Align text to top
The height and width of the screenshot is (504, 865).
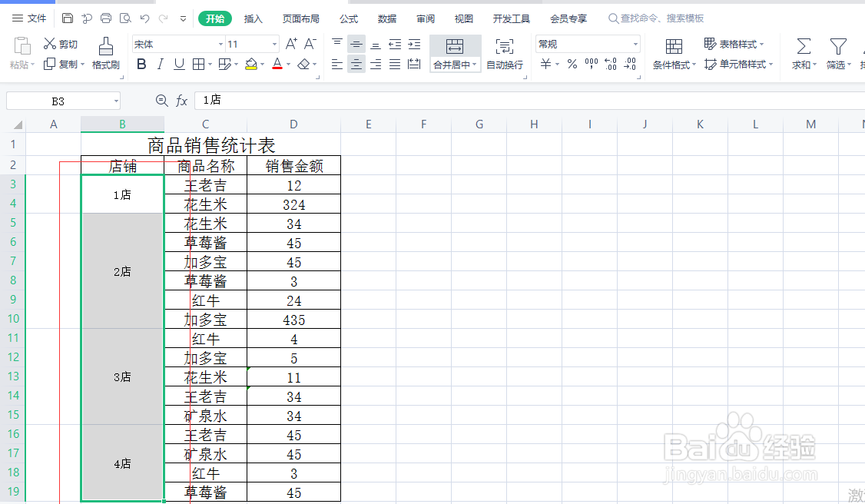pos(337,44)
